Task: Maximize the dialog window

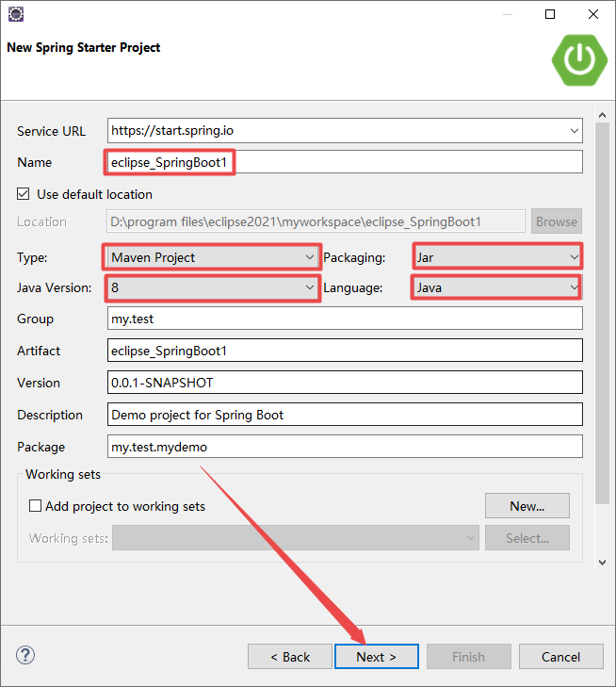Action: (x=550, y=14)
